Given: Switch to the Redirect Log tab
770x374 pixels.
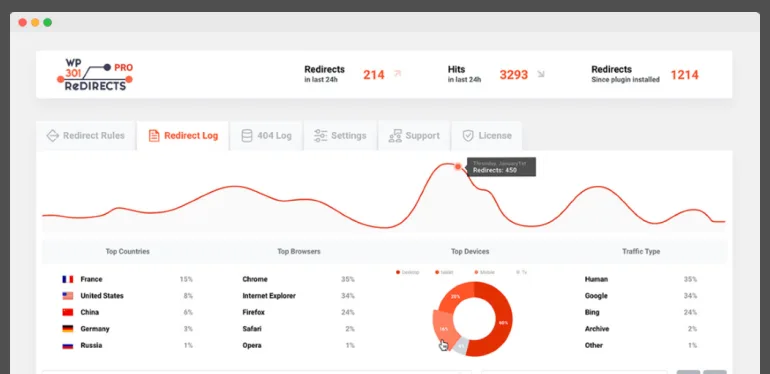Looking at the screenshot, I should tap(183, 136).
